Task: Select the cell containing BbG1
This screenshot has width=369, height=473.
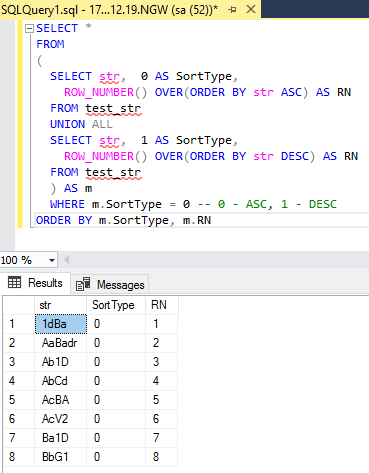Action: coord(61,457)
